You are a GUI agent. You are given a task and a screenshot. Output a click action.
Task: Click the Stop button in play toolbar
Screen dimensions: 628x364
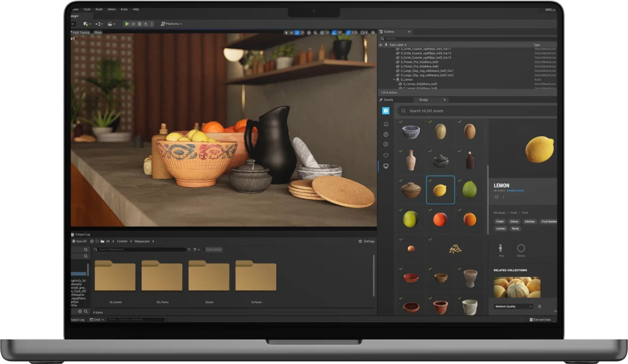139,24
